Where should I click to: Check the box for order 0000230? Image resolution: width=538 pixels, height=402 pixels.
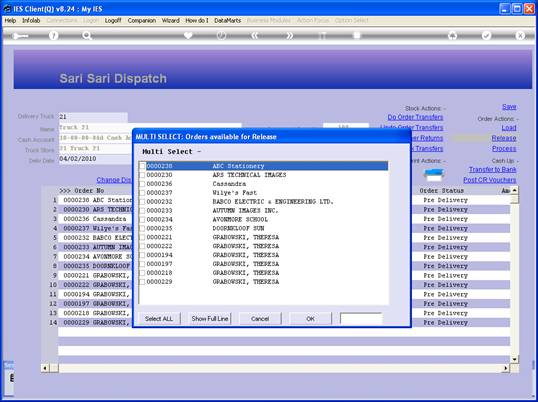[x=142, y=175]
